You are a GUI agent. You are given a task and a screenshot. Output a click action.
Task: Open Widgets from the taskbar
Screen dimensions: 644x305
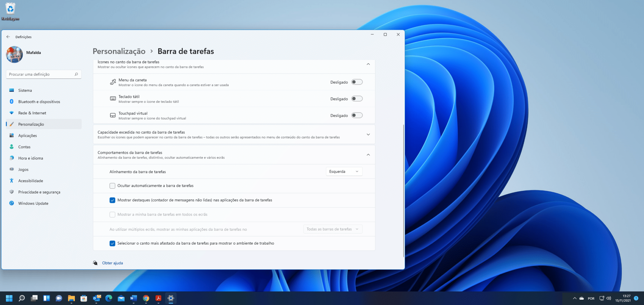point(47,298)
